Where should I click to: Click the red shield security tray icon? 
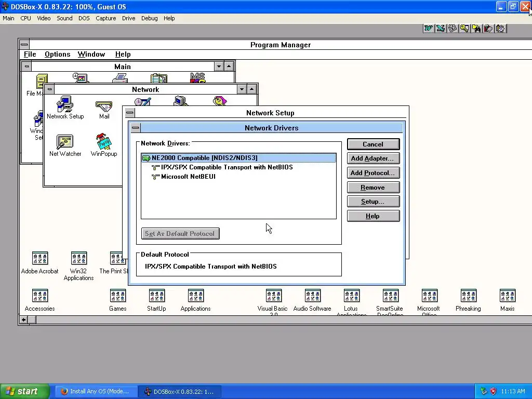pyautogui.click(x=493, y=391)
